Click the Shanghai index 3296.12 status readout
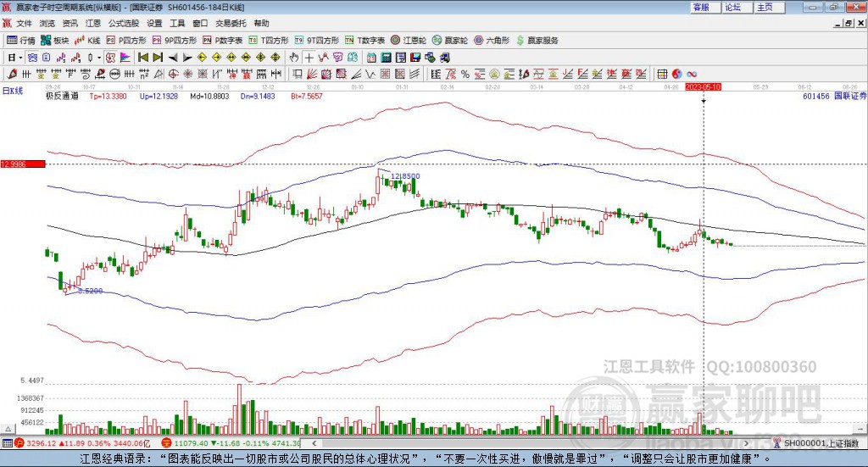 [x=82, y=443]
